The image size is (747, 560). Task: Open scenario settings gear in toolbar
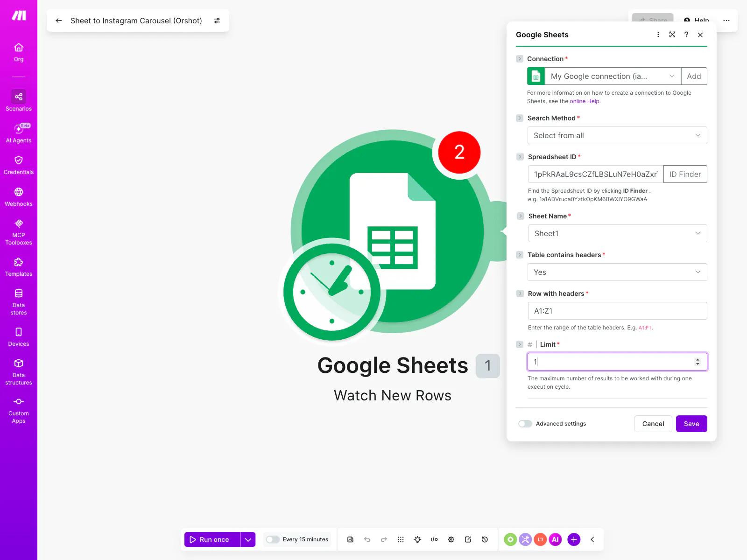[x=451, y=539]
